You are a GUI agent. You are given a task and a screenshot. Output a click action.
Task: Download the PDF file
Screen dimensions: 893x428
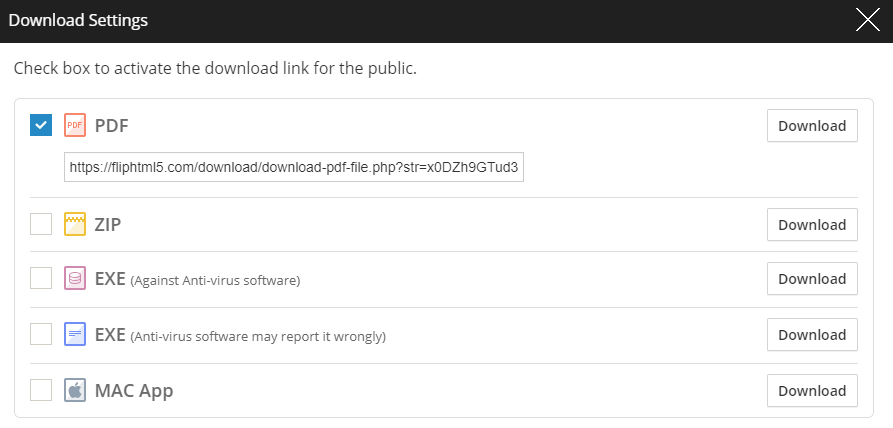click(x=811, y=126)
